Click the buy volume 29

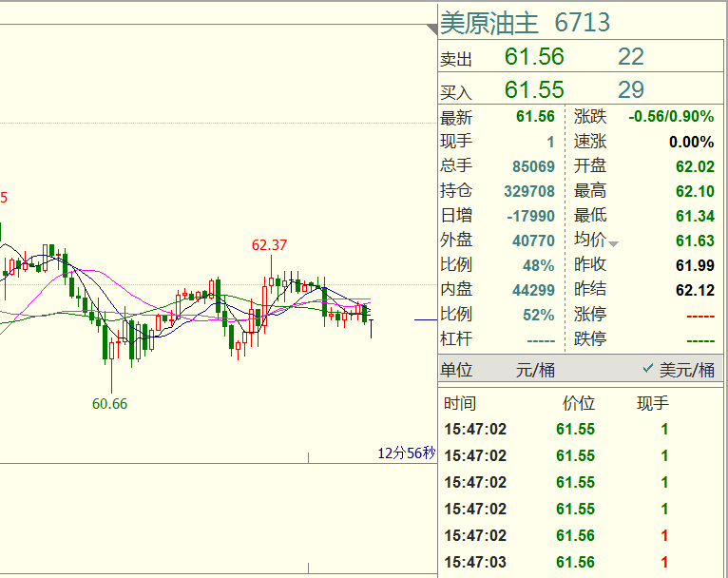pos(631,89)
